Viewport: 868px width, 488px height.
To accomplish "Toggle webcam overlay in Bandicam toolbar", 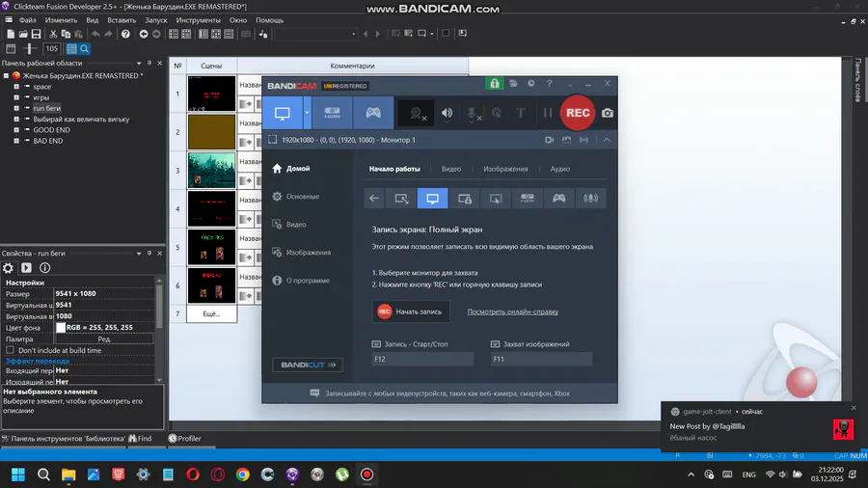I will pyautogui.click(x=417, y=113).
